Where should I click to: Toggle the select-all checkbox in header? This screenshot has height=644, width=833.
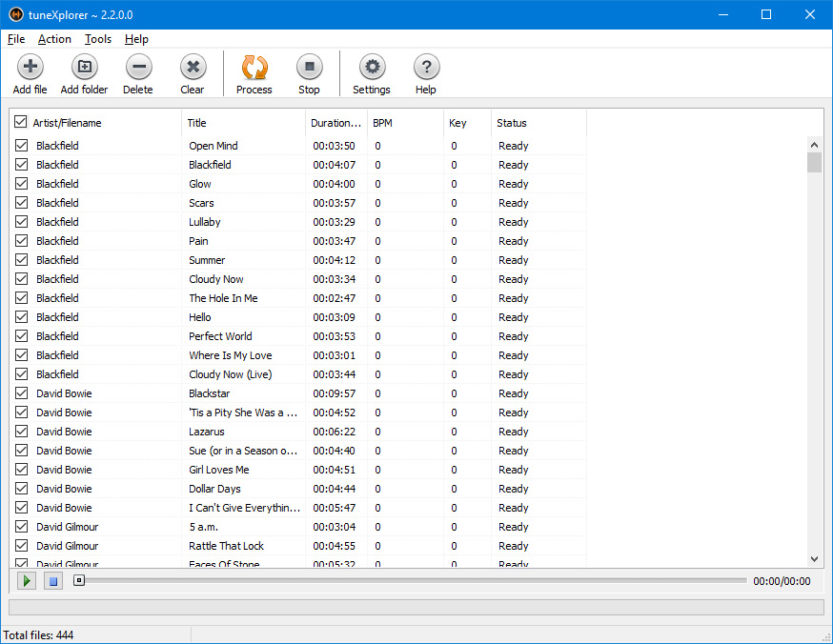point(21,123)
